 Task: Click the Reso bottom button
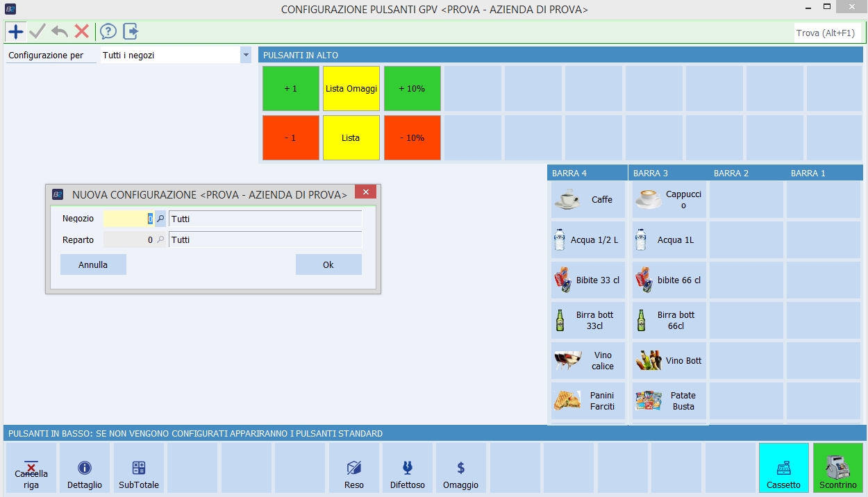(x=354, y=469)
